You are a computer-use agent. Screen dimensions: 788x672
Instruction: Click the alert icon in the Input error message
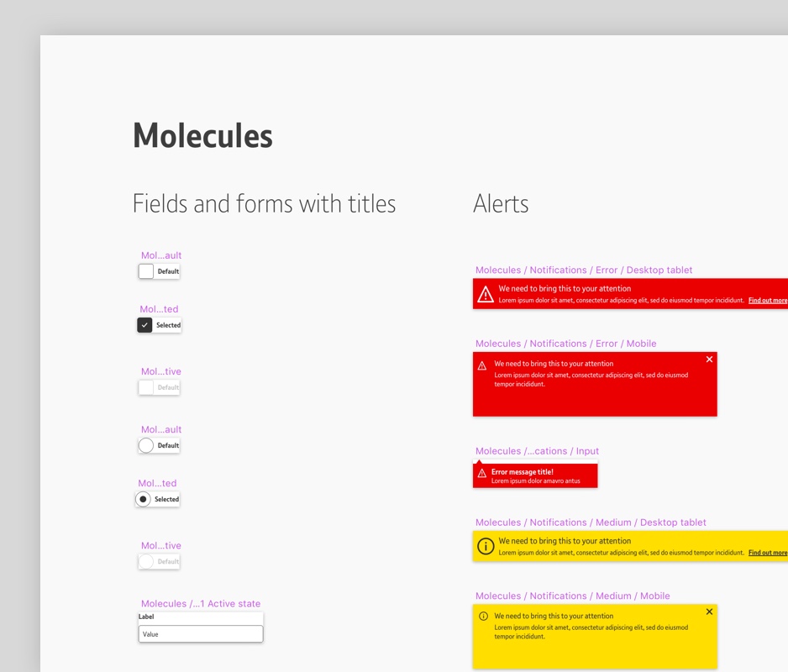tap(481, 474)
